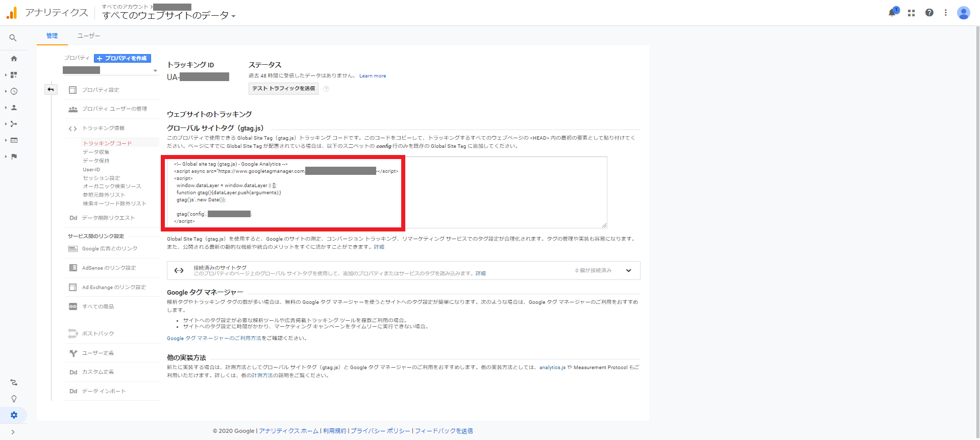Click 詳細 link after Global Site Tag description
Viewport: 980px width, 440px height.
(379, 247)
